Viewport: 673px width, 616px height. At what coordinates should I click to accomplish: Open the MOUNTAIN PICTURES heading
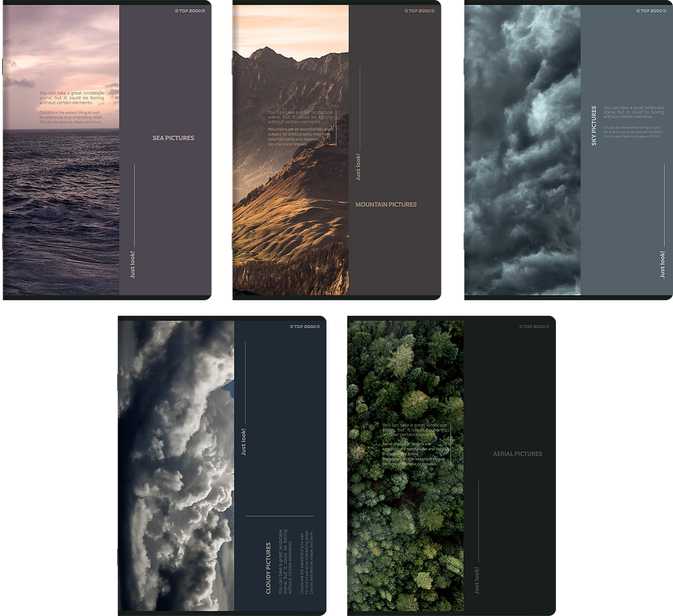point(386,205)
